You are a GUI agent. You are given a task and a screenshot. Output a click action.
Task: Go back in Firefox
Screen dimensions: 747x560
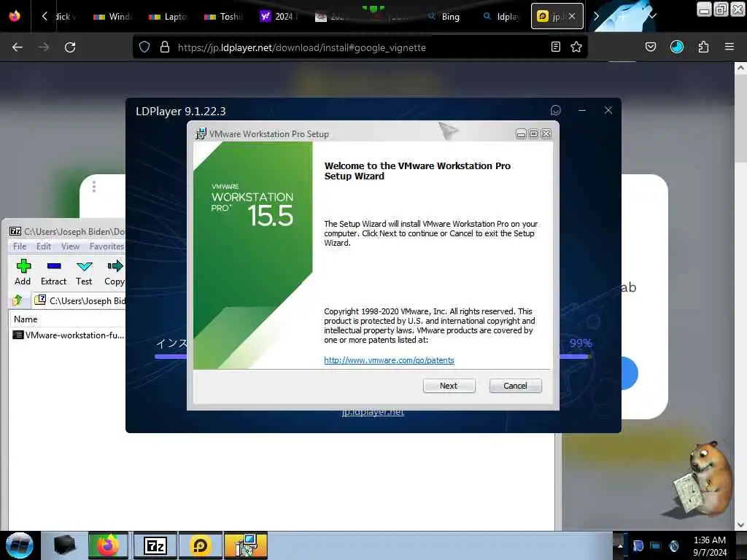(18, 47)
